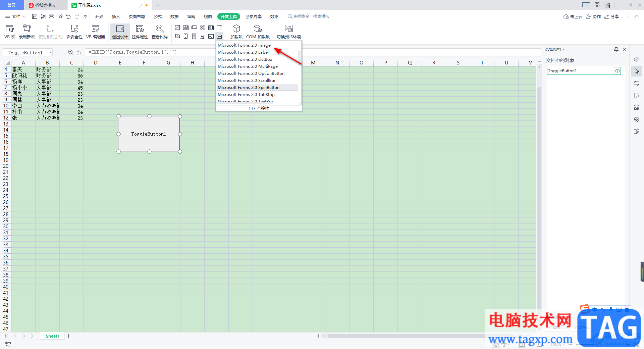Insert a toggle button control
644x349 pixels.
point(177,36)
